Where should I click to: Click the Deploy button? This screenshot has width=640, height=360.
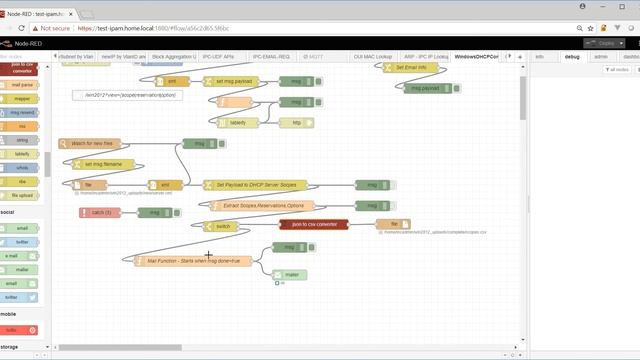coord(600,43)
